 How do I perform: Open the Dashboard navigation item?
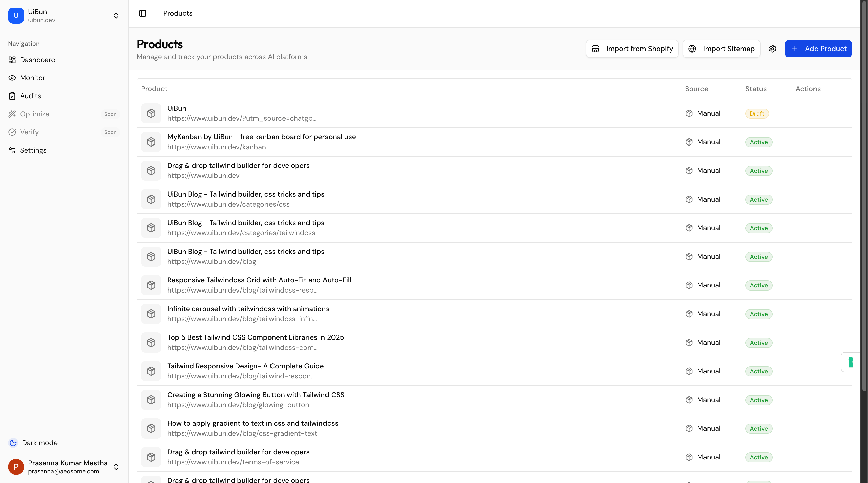[x=37, y=60]
